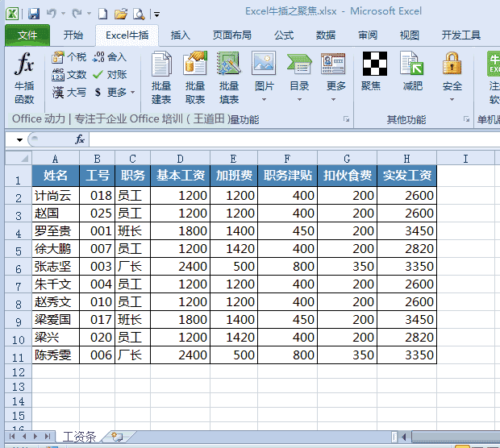
Task: Switch to the 开发工具 tab
Action: click(461, 35)
